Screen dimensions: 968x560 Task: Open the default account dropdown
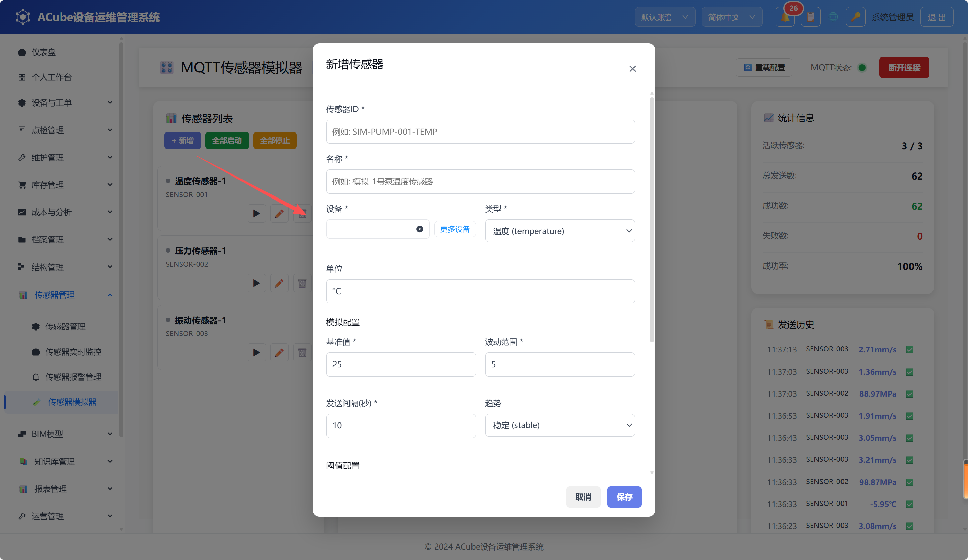(x=665, y=17)
